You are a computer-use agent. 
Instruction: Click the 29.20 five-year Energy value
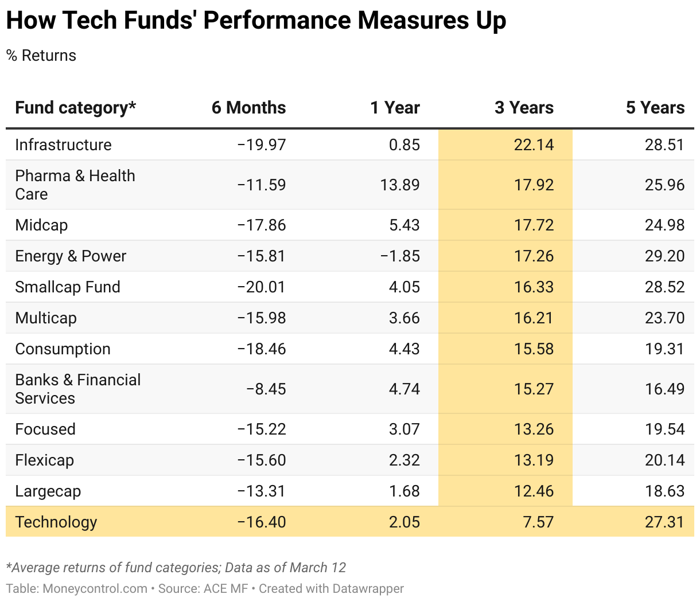[664, 256]
